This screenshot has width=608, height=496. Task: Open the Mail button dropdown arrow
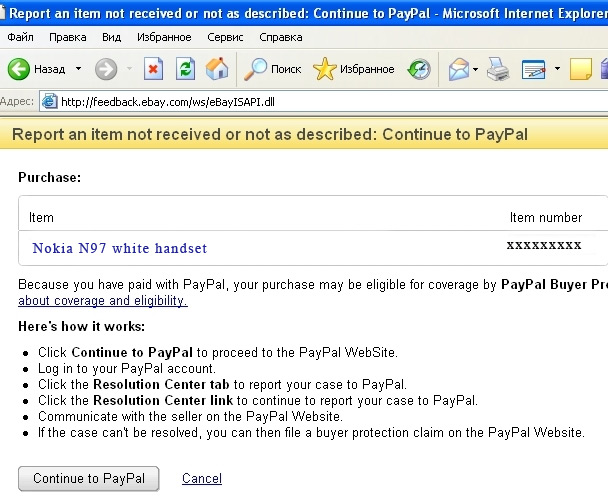pos(476,69)
